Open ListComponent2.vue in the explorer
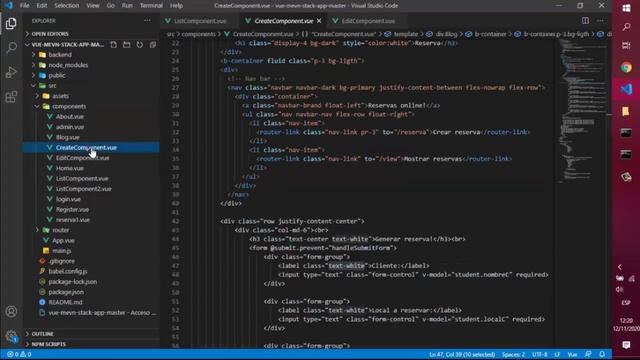640x360 pixels. pyautogui.click(x=83, y=189)
